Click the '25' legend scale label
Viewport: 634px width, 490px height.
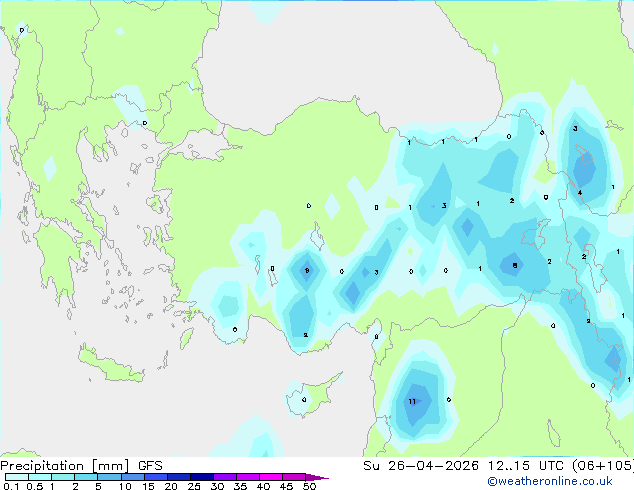[x=194, y=486]
